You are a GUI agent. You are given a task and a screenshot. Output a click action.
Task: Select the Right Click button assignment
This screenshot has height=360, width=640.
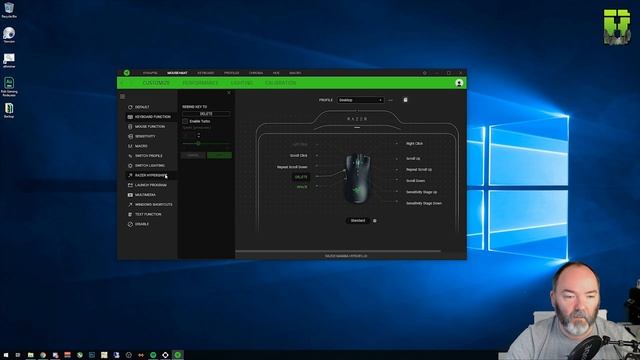(414, 144)
